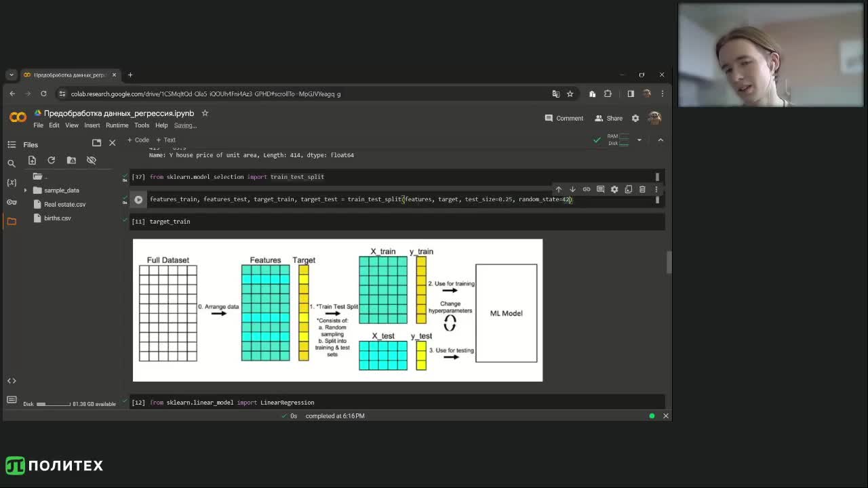Click the browser address bar URL
The image size is (868, 488).
coord(205,94)
